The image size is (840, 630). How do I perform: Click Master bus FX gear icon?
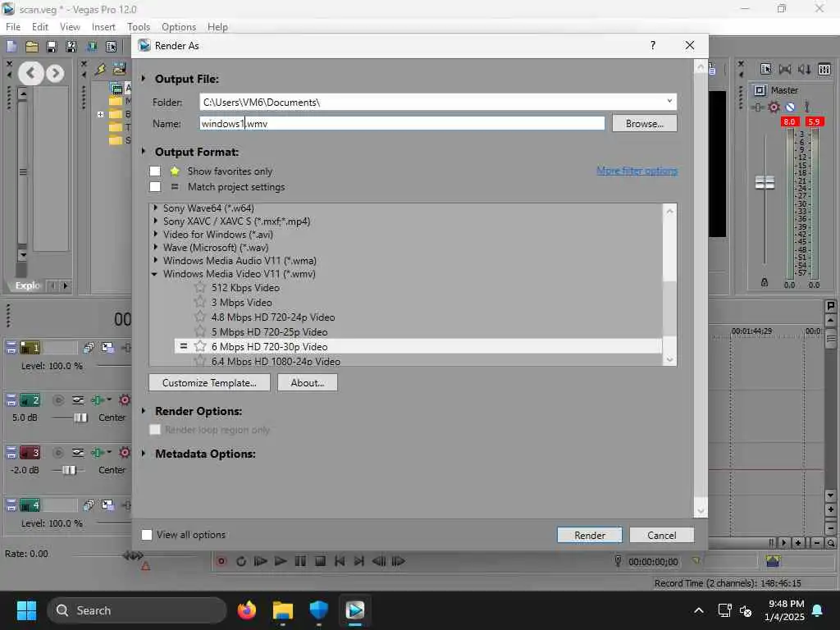[774, 107]
